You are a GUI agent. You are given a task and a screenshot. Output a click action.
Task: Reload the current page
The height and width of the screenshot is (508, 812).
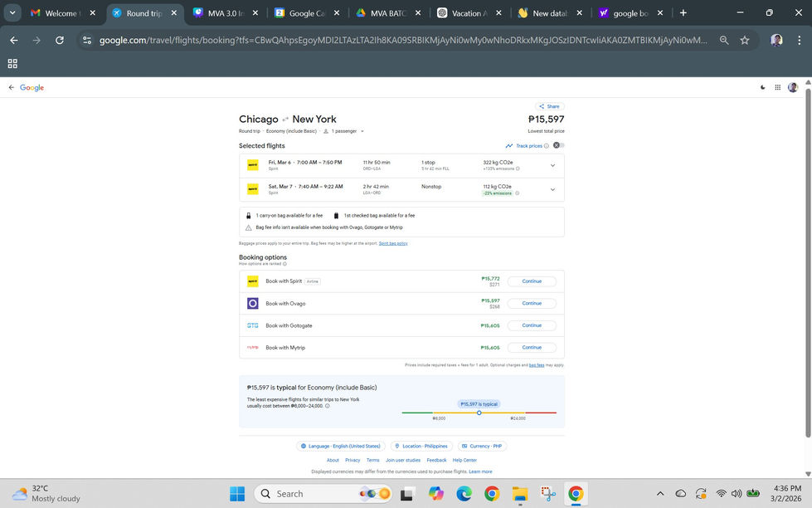tap(60, 40)
